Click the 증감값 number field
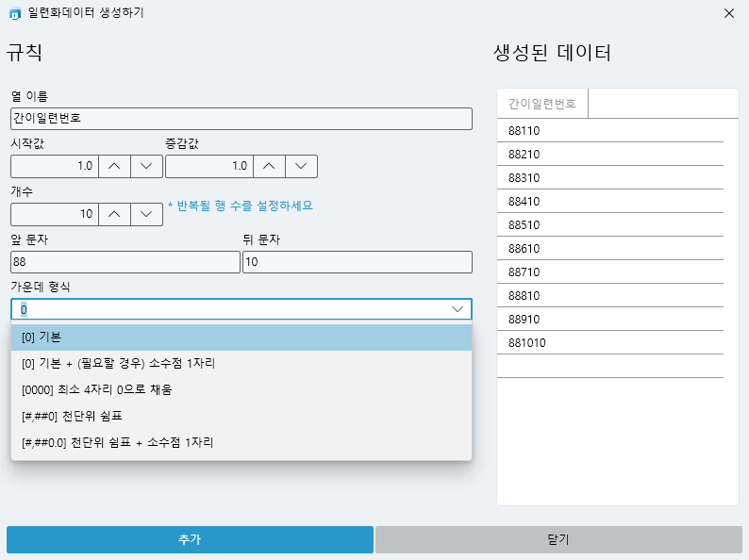Screen dimensions: 749x560 pyautogui.click(x=209, y=166)
